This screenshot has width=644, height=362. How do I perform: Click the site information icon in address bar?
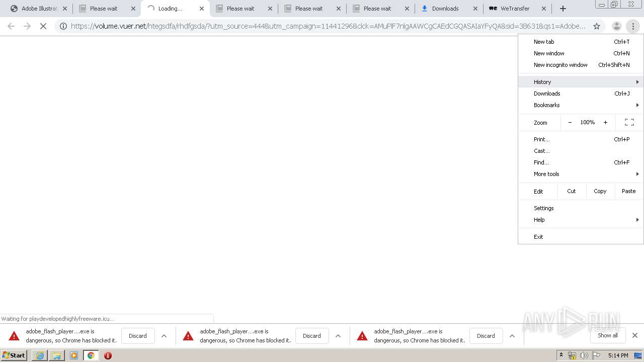click(x=63, y=26)
